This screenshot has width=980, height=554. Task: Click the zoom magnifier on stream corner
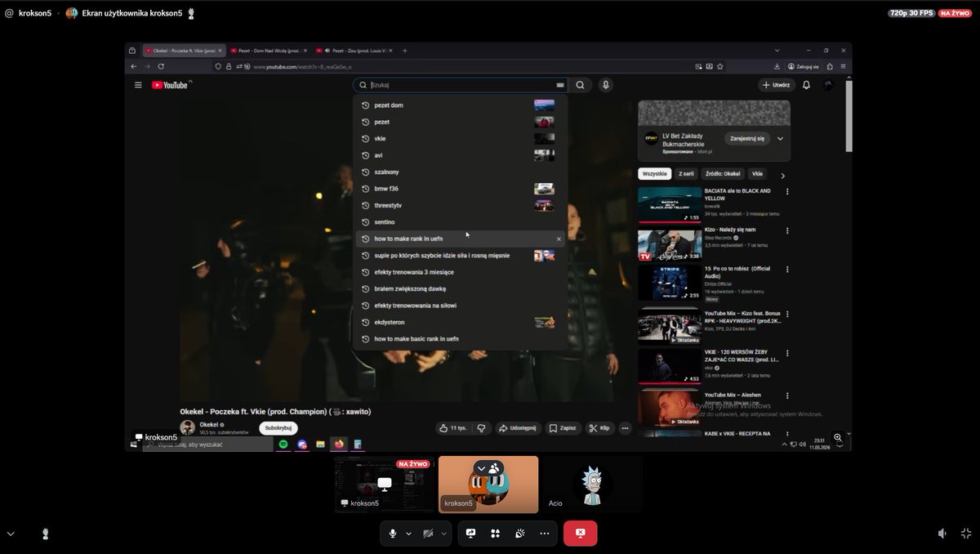[x=838, y=437]
